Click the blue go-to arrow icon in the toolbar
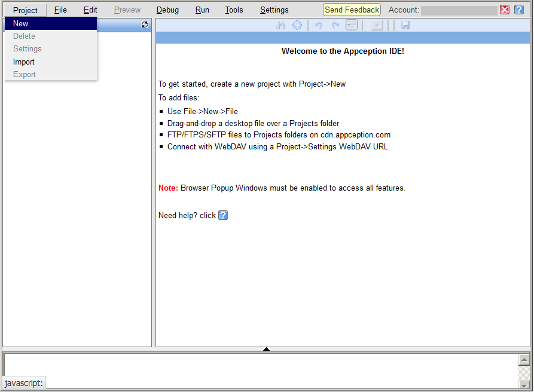 coord(297,25)
